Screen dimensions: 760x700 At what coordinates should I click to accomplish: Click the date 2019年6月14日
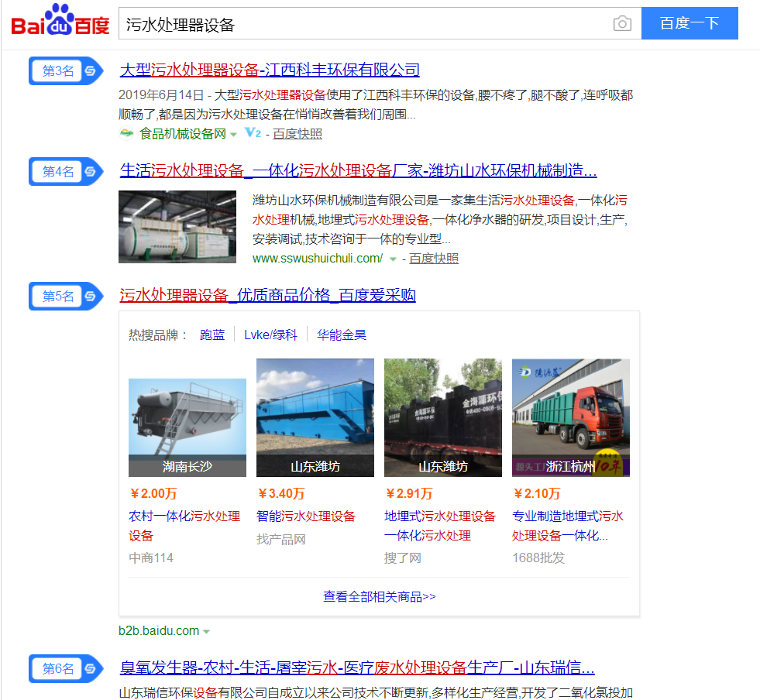click(x=161, y=95)
